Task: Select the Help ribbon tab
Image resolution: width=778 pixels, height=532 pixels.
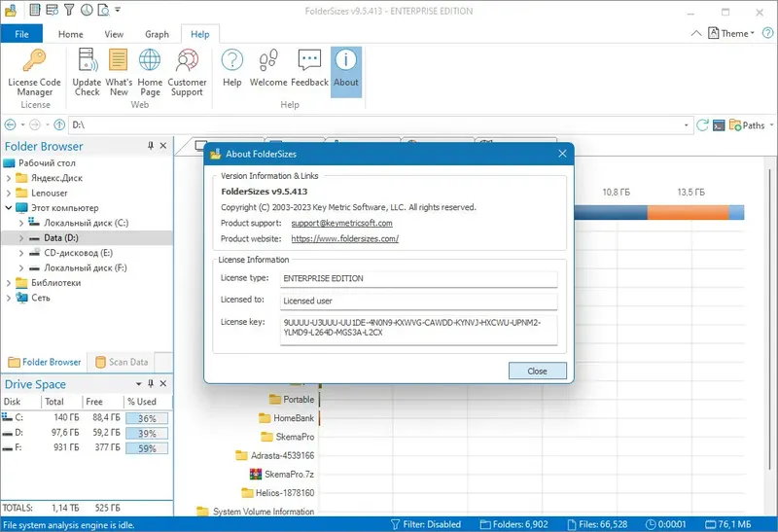Action: 200,34
